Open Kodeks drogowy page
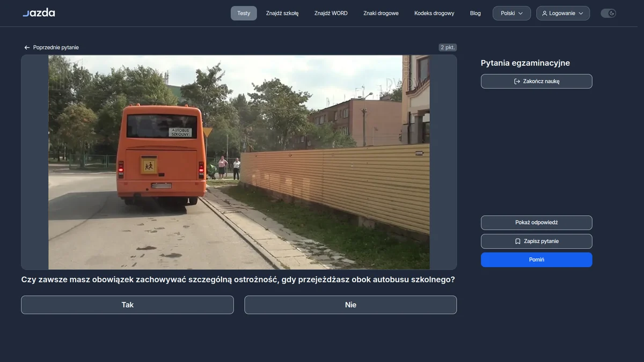 point(434,13)
